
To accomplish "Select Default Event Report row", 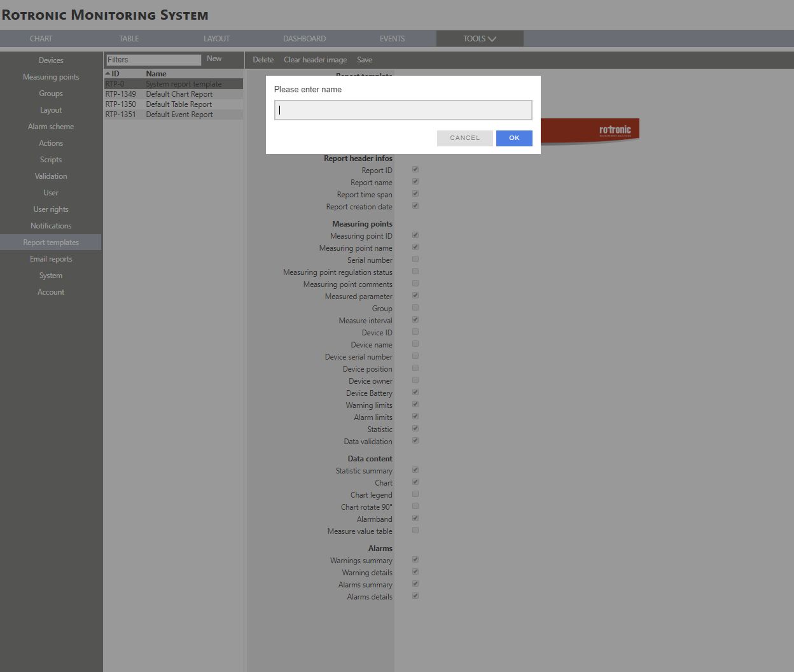I will point(174,115).
